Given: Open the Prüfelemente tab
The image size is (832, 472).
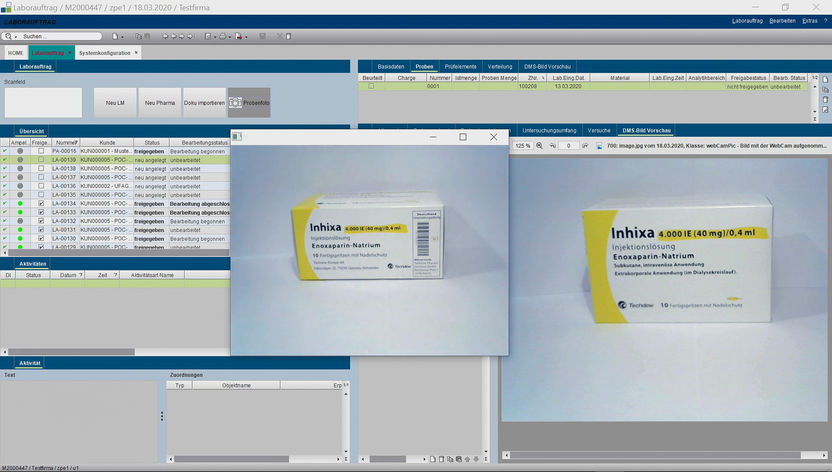Looking at the screenshot, I should click(461, 67).
